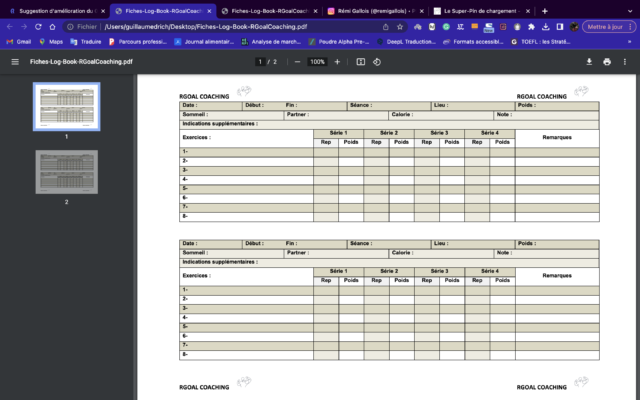Click the zoom out minus button
Image resolution: width=640 pixels, height=400 pixels.
(x=297, y=61)
